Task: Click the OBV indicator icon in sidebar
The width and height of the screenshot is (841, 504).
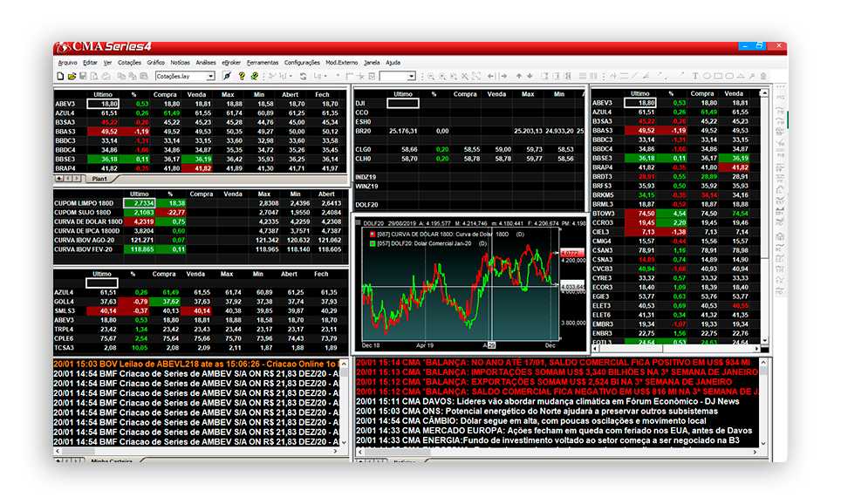Action: (781, 212)
